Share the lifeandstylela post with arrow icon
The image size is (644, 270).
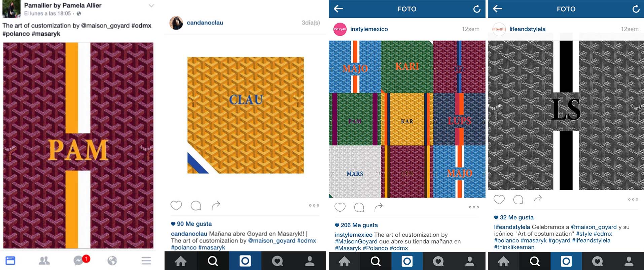[538, 200]
